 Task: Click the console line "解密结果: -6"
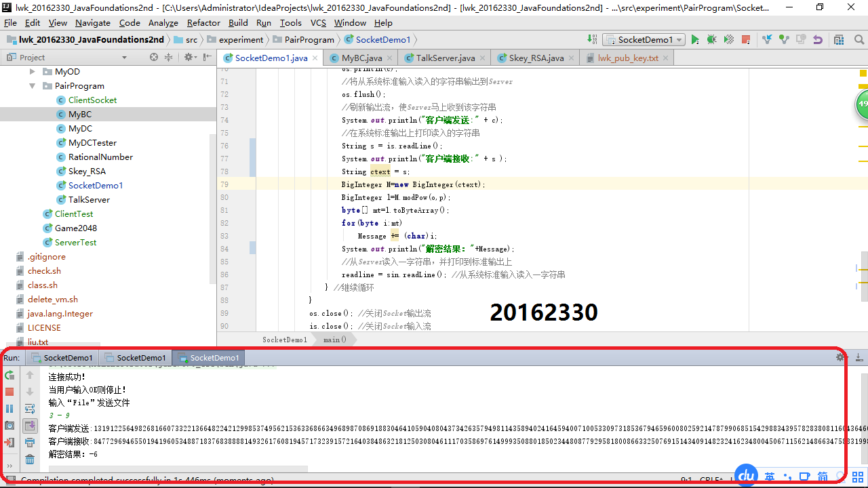[x=73, y=454]
